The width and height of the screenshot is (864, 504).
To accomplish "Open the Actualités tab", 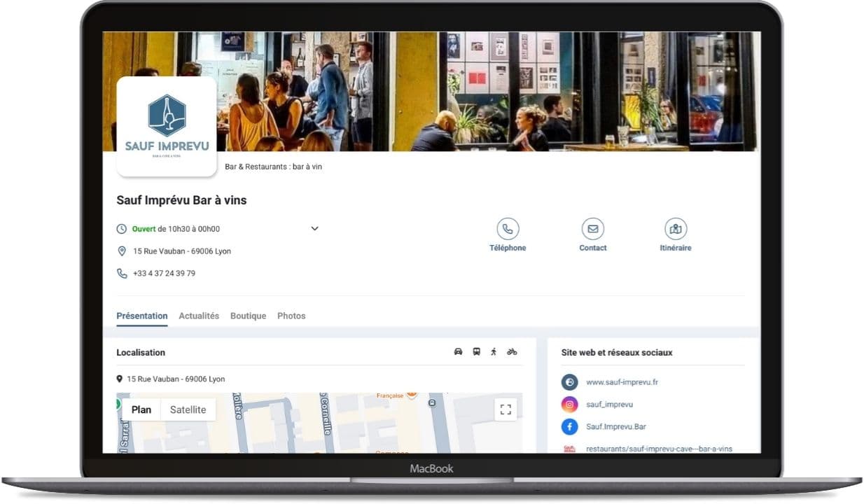I will point(199,316).
